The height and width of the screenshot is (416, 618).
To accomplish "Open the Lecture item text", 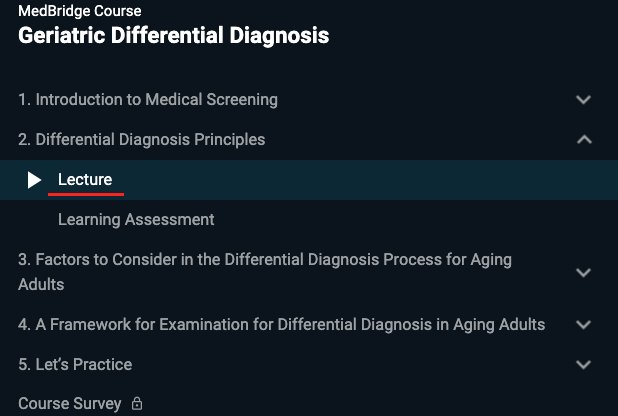I will pos(85,180).
